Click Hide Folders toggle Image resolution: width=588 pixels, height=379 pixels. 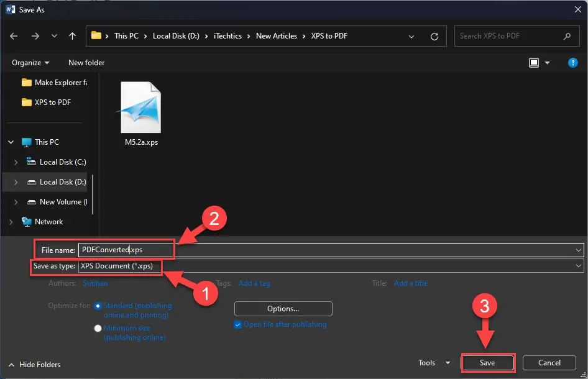[x=35, y=364]
